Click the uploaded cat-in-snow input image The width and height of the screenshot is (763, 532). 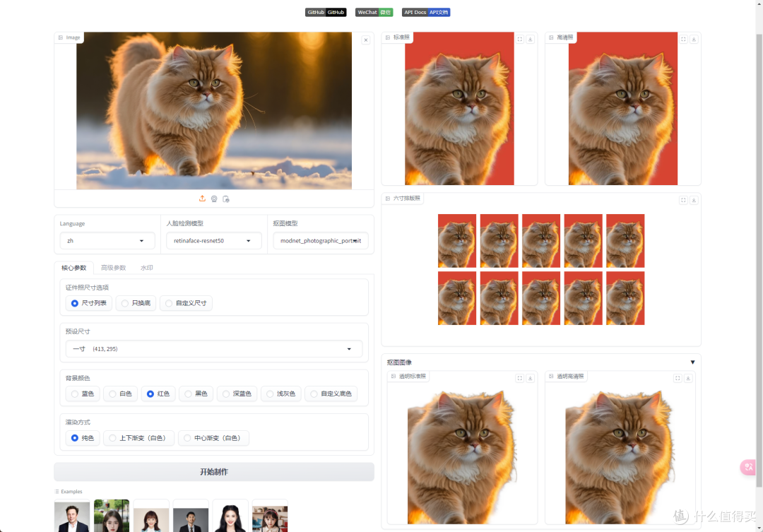tap(214, 111)
